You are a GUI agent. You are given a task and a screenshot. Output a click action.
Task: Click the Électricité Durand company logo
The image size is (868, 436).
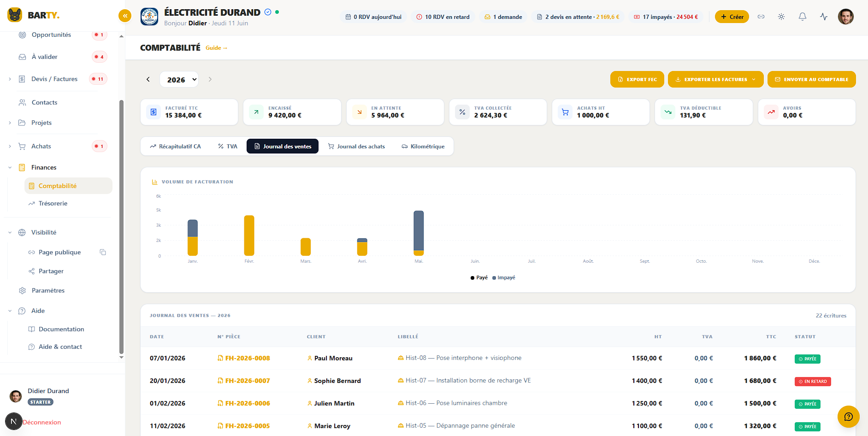[149, 17]
